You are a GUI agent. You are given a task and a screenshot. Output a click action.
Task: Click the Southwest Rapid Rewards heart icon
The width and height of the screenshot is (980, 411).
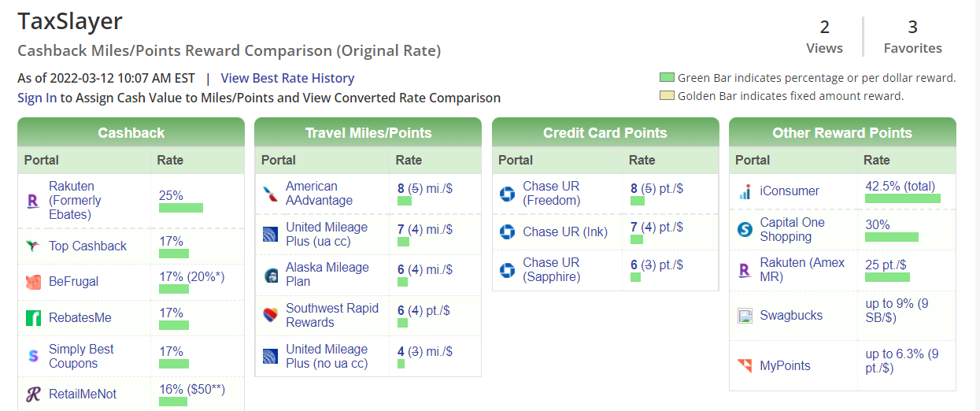click(x=270, y=316)
